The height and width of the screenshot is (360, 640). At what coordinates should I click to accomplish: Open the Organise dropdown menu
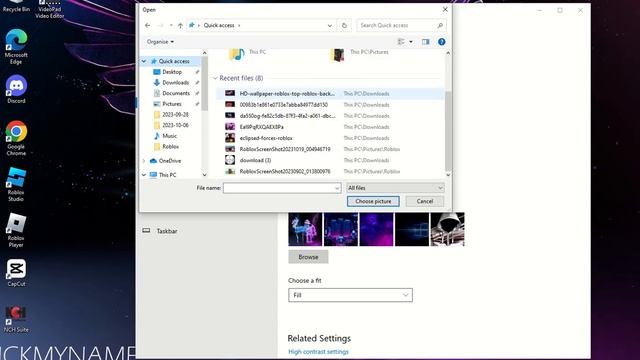click(160, 42)
